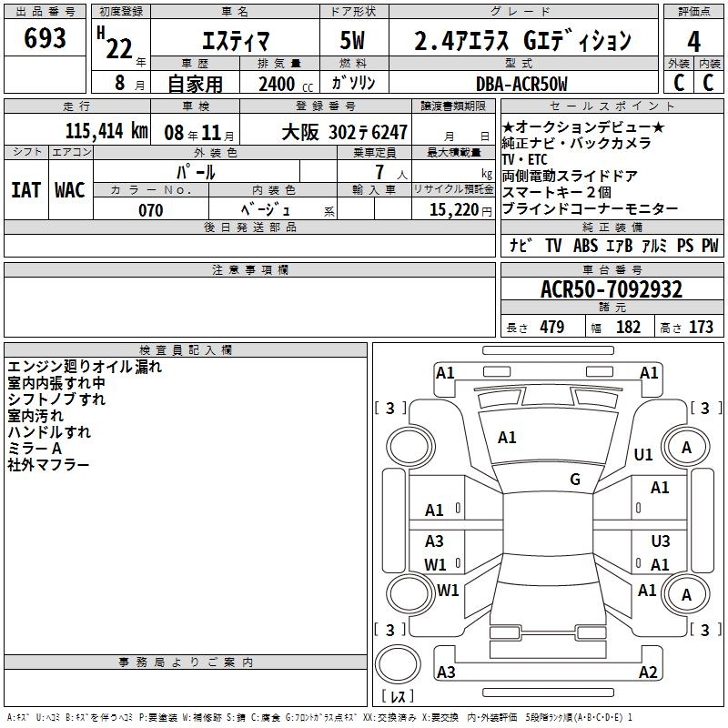Screen dimensions: 728x728
Task: Click 車台番号 header label
Action: click(612, 269)
